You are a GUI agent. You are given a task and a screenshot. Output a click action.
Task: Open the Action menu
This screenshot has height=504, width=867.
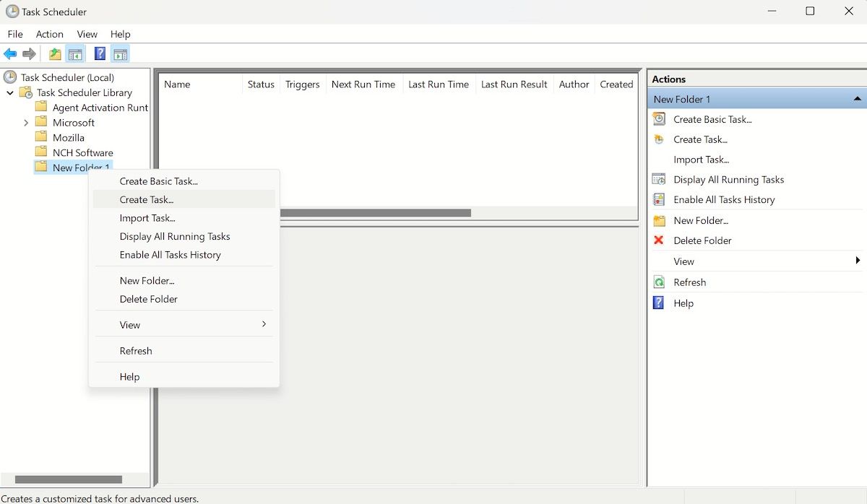click(49, 34)
